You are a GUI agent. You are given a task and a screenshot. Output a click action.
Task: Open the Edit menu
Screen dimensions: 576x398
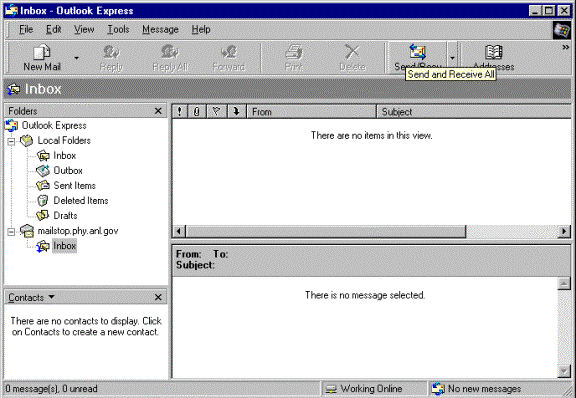click(54, 29)
